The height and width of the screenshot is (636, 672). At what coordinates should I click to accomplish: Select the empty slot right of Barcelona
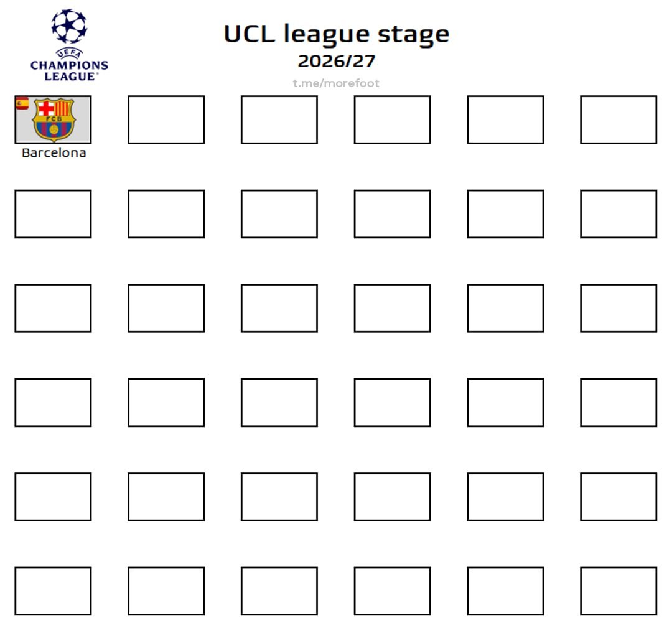pyautogui.click(x=166, y=119)
